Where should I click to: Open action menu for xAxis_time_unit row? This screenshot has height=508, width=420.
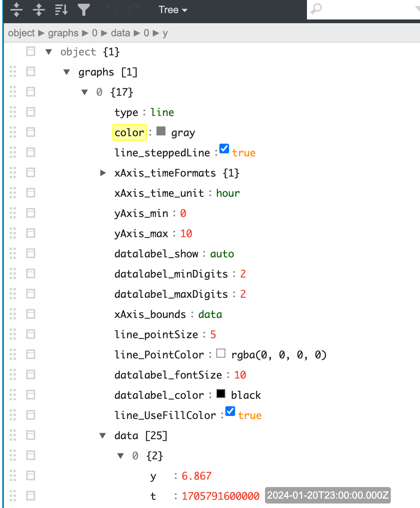tap(31, 193)
